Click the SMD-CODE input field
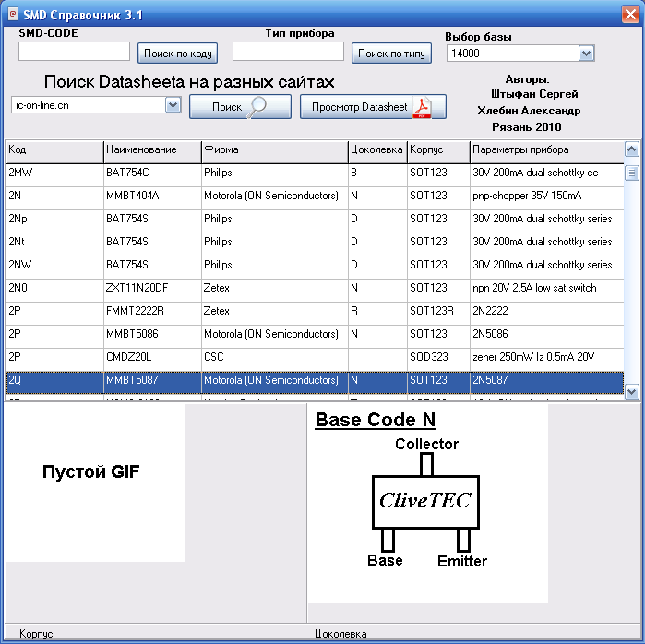Viewport: 645px width, 644px height. pos(74,52)
